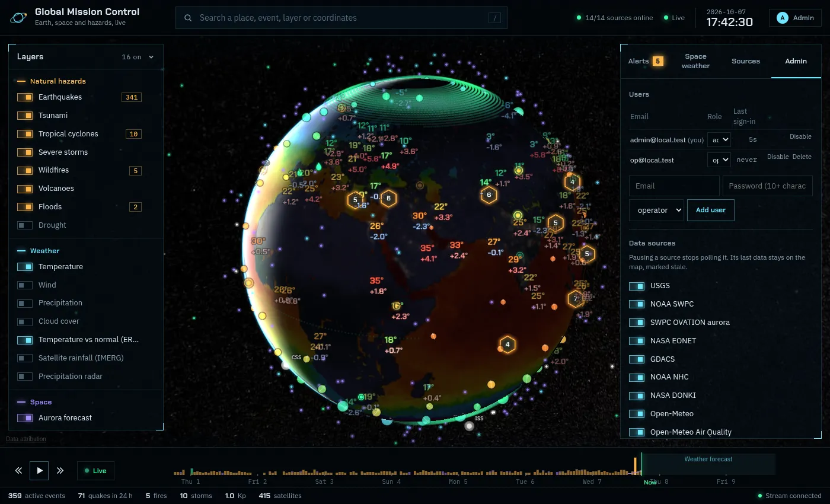Click the Weather forecast timeline range

pyautogui.click(x=708, y=464)
